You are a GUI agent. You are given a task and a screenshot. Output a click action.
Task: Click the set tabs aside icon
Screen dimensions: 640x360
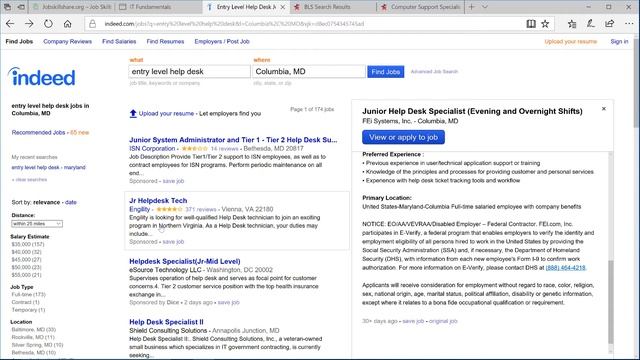point(21,7)
